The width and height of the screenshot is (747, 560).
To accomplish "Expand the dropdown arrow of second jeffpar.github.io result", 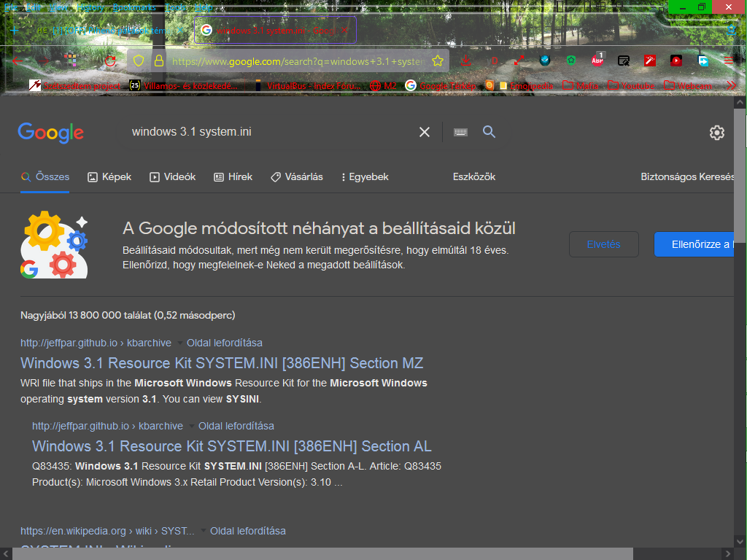I will [x=192, y=426].
